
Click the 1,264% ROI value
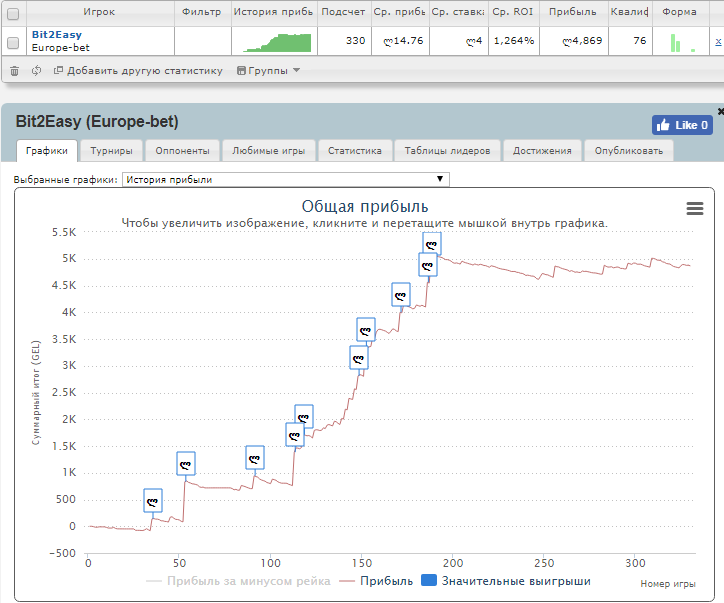click(x=514, y=41)
